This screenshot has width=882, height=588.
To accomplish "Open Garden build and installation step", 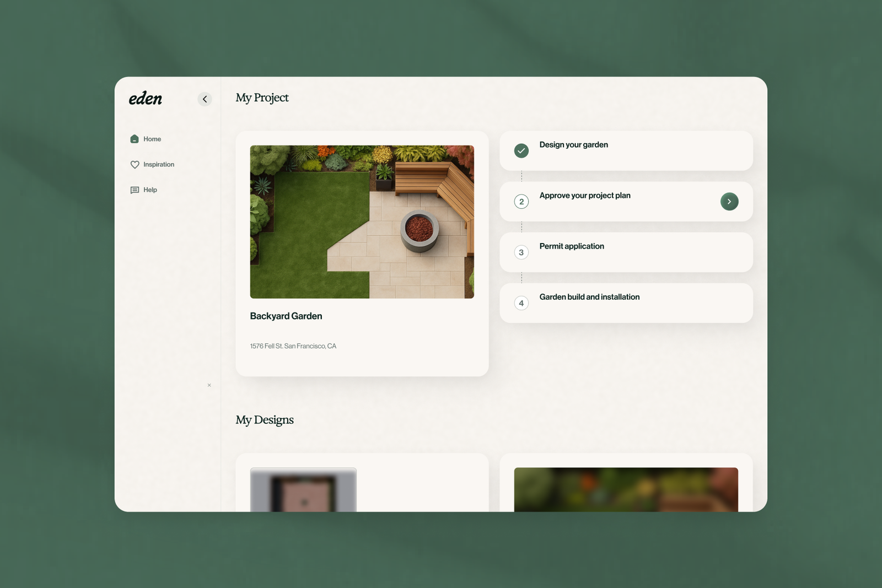I will coord(626,303).
